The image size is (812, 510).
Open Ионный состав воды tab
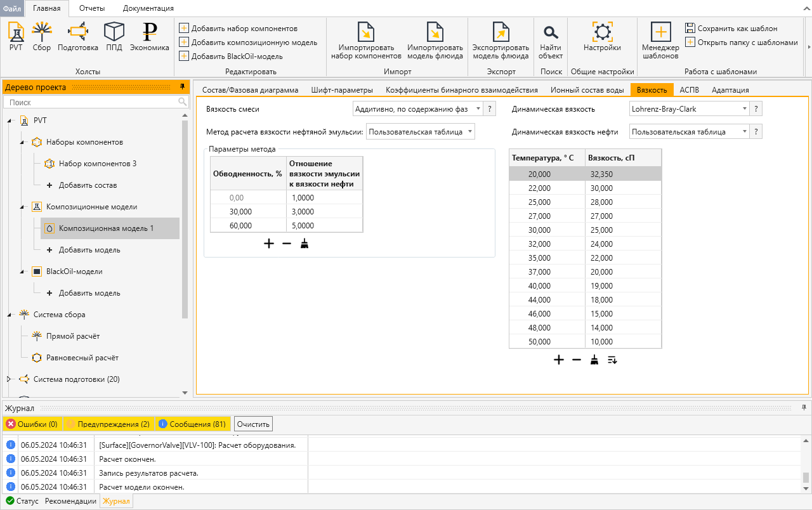tap(587, 90)
